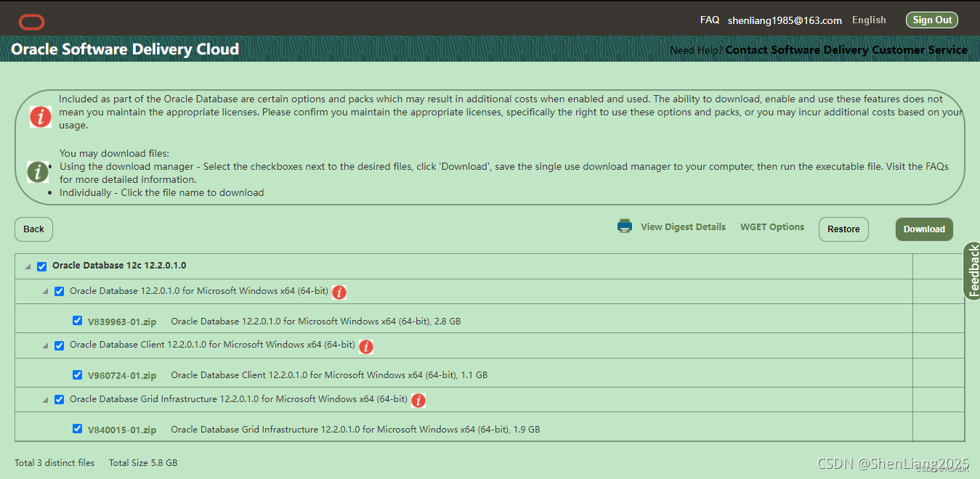Viewport: 980px width, 479px height.
Task: Open the FAQ link in header
Action: pyautogui.click(x=710, y=20)
